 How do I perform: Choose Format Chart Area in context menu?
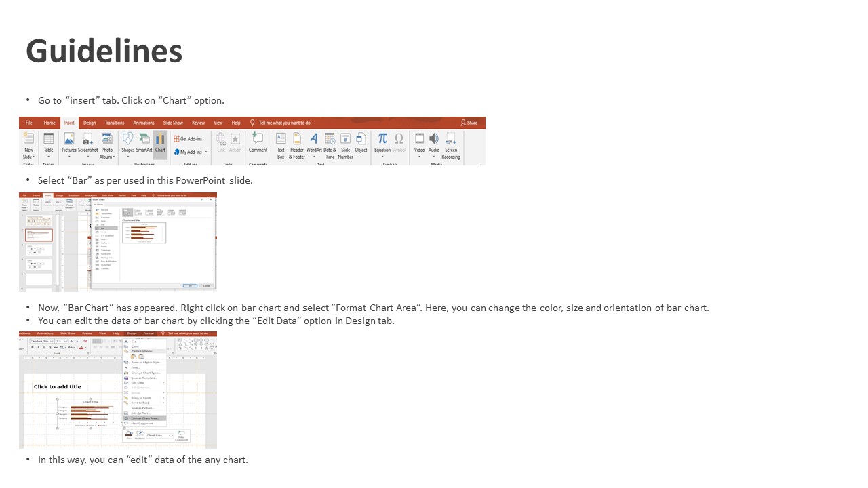[x=144, y=418]
